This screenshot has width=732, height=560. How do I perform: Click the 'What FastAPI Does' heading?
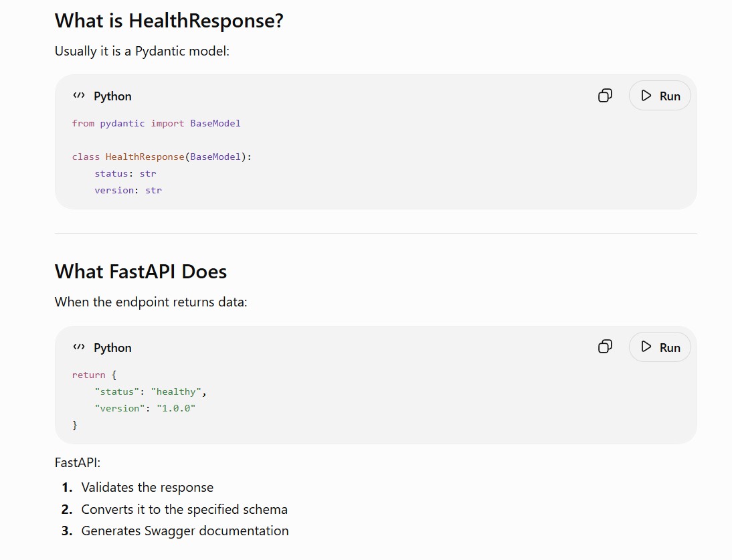141,272
